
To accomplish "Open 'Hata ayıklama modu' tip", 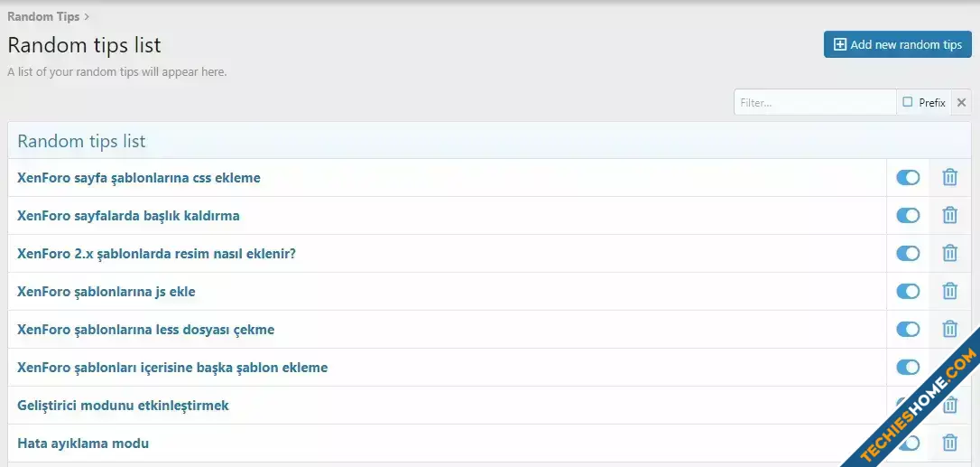I will pos(83,444).
